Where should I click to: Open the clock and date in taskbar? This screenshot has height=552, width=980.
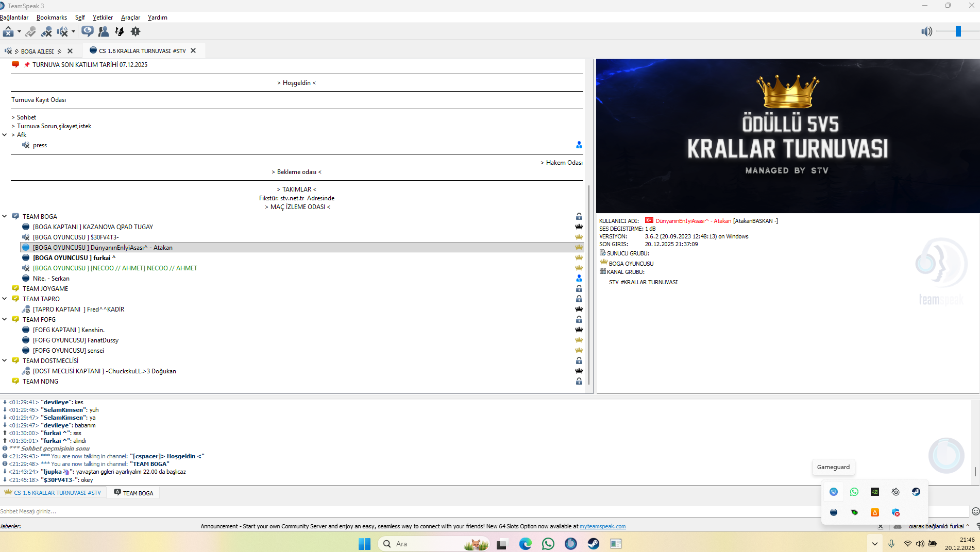tap(959, 544)
